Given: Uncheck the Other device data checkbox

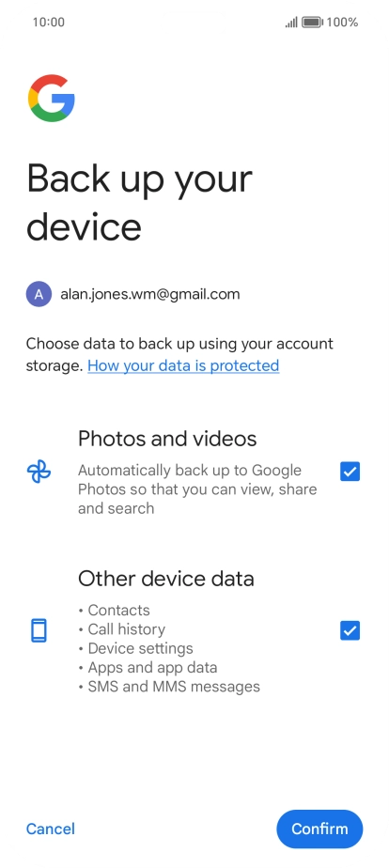Looking at the screenshot, I should [350, 630].
